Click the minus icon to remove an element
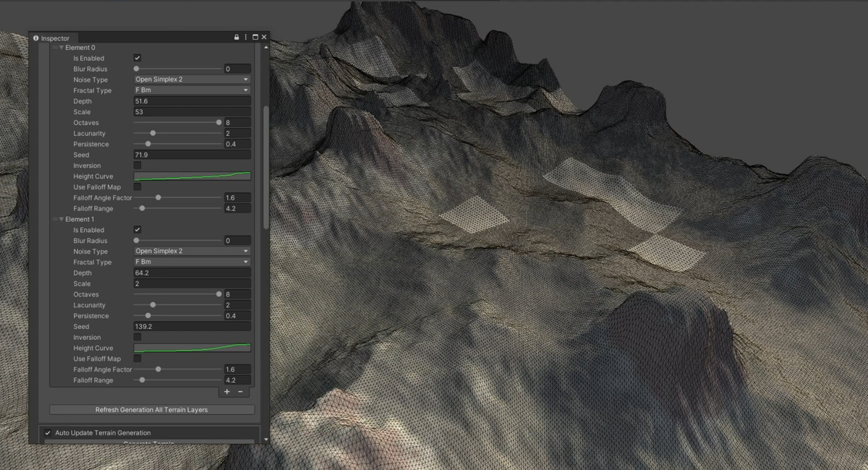This screenshot has height=470, width=868. pyautogui.click(x=240, y=392)
